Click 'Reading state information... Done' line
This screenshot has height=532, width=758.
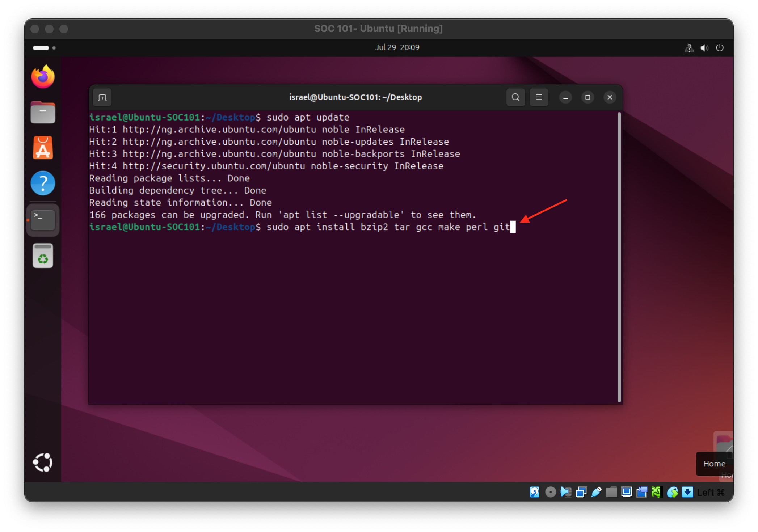181,203
